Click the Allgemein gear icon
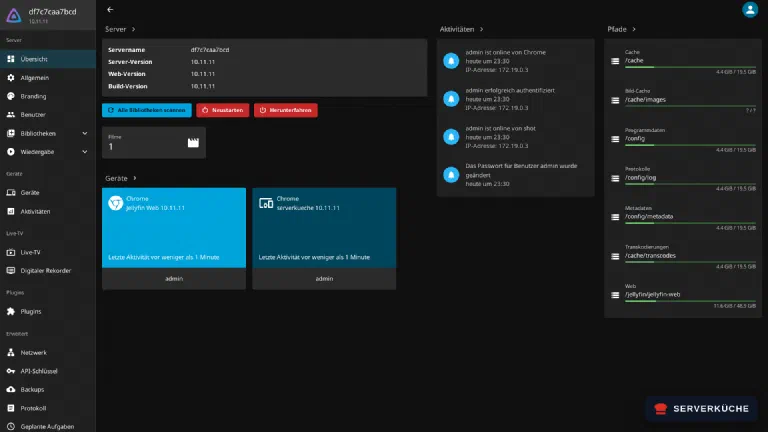768x432 pixels. coord(11,77)
